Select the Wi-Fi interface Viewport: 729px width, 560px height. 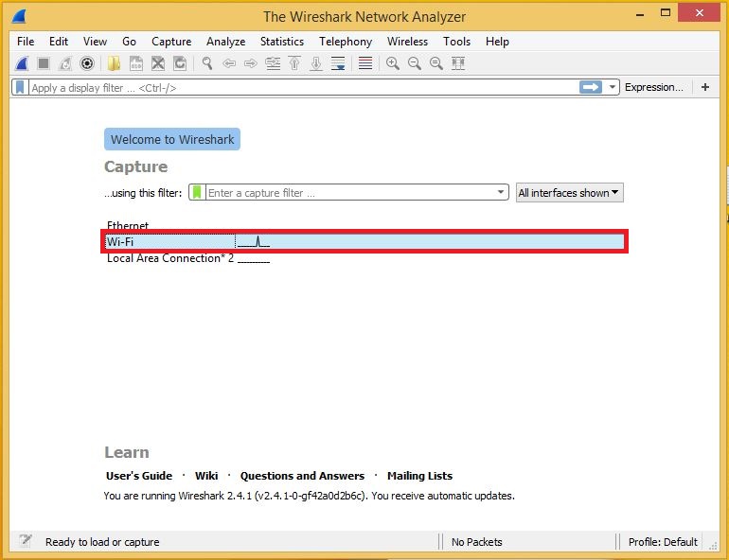[x=364, y=241]
